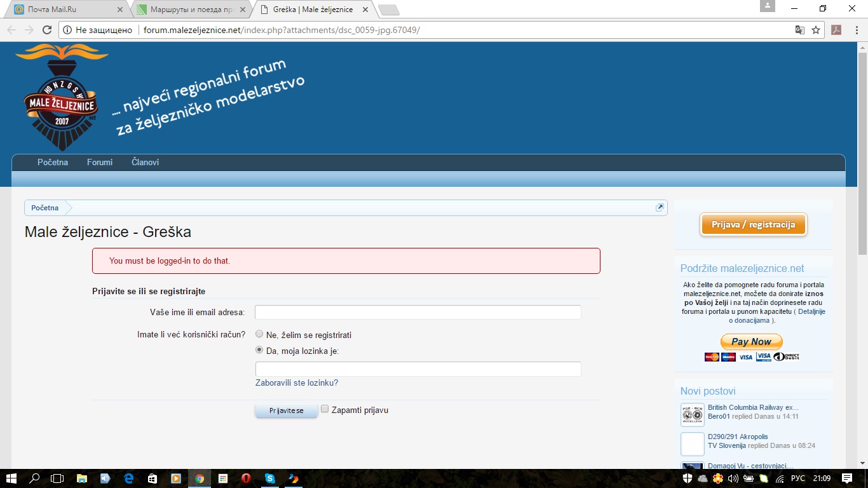The width and height of the screenshot is (868, 488).
Task: Launch Skype from the taskbar
Action: click(270, 478)
